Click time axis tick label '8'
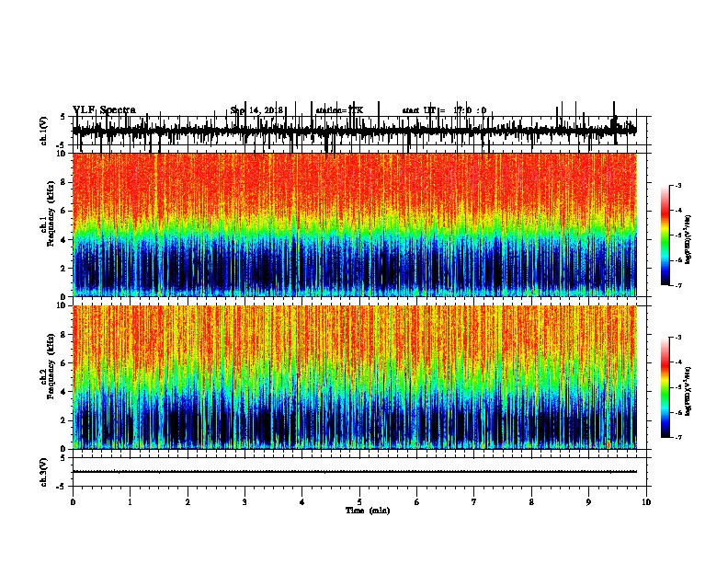 click(x=531, y=502)
